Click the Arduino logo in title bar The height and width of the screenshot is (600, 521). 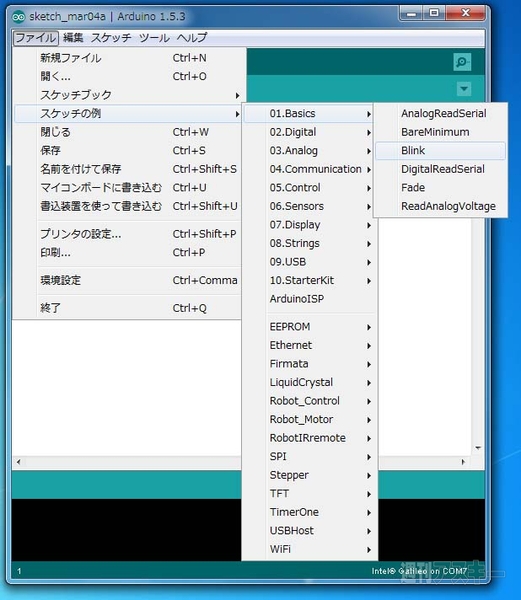(18, 17)
